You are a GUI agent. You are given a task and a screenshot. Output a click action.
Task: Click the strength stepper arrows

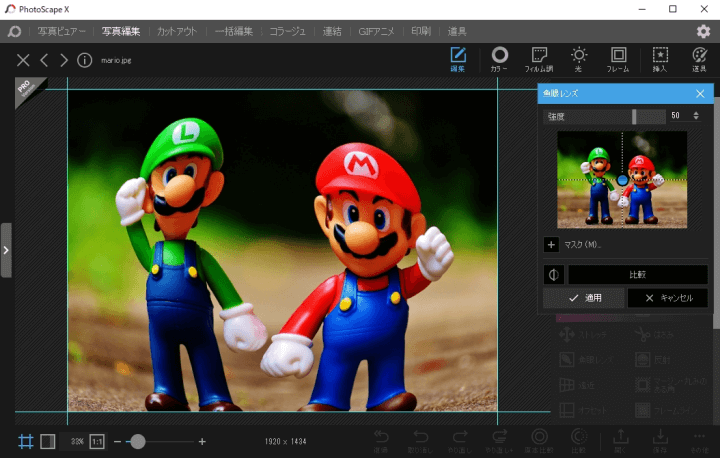[696, 116]
